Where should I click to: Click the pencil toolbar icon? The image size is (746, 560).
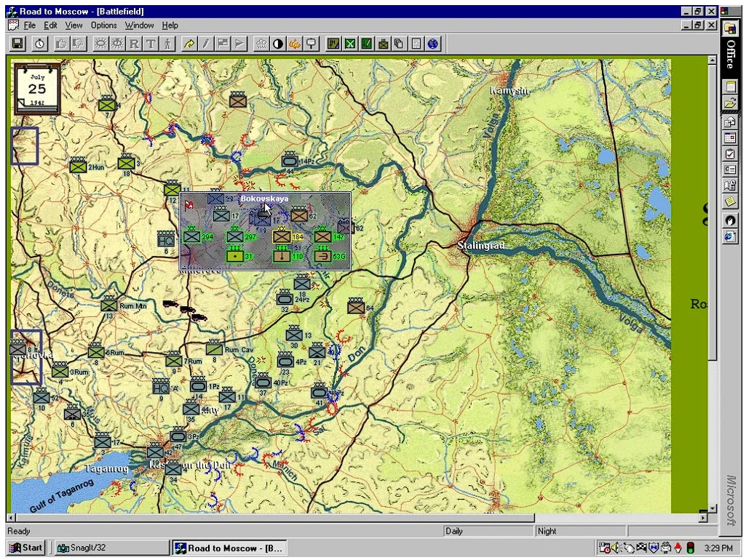[206, 44]
